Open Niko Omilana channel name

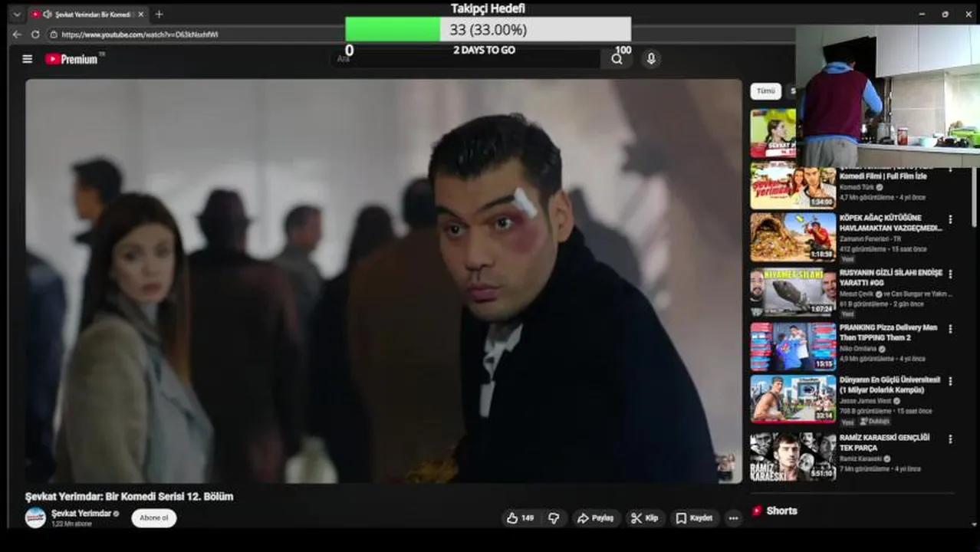(857, 349)
